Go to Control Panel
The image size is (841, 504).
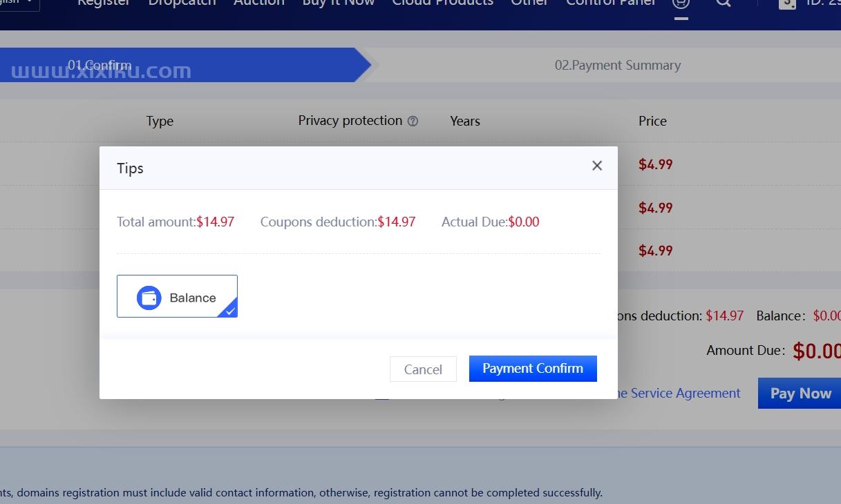pos(611,3)
